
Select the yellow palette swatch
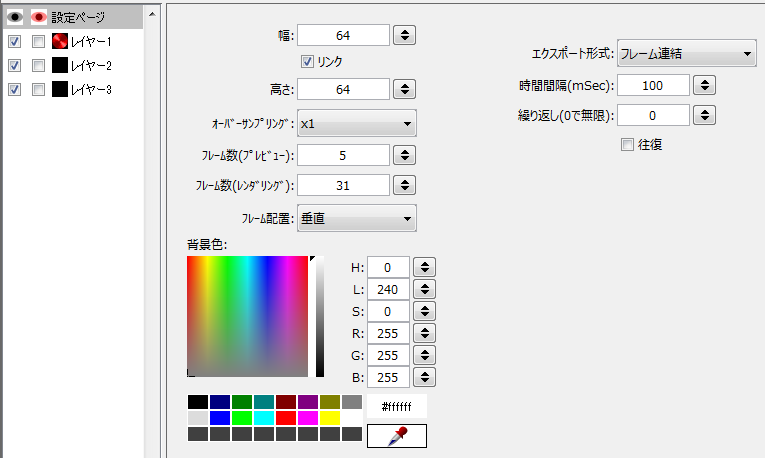[330, 418]
